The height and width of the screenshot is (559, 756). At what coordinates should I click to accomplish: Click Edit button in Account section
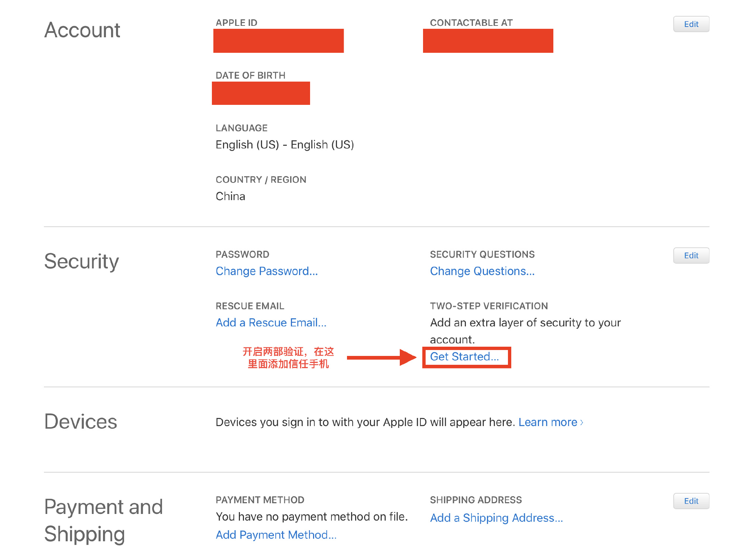(691, 24)
